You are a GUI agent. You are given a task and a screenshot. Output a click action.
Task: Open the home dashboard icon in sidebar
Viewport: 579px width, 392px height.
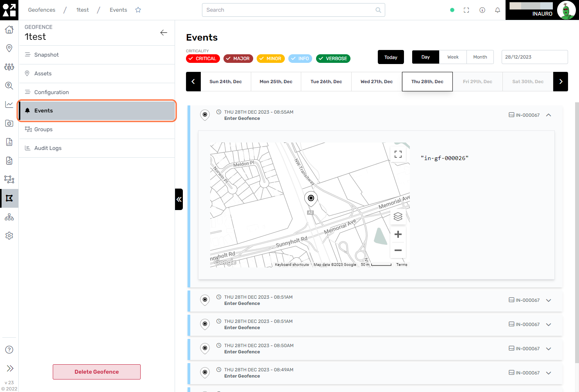click(9, 30)
